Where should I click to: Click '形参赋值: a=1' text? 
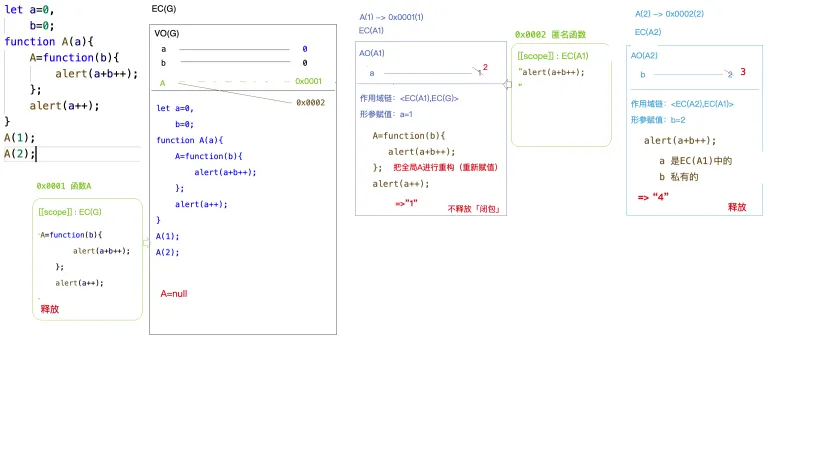(386, 114)
